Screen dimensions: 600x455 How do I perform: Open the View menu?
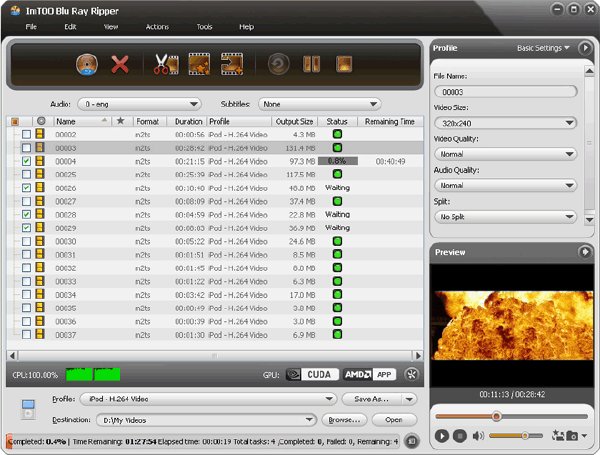click(x=111, y=26)
